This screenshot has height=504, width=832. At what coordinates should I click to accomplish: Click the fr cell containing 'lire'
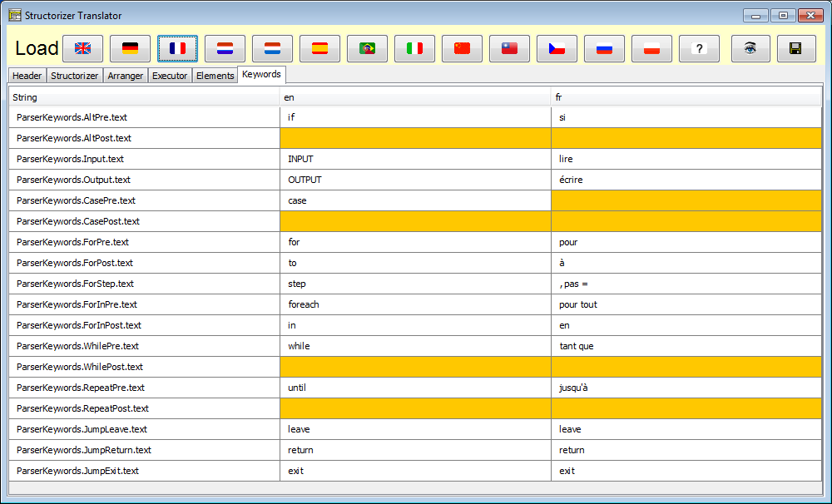point(686,159)
